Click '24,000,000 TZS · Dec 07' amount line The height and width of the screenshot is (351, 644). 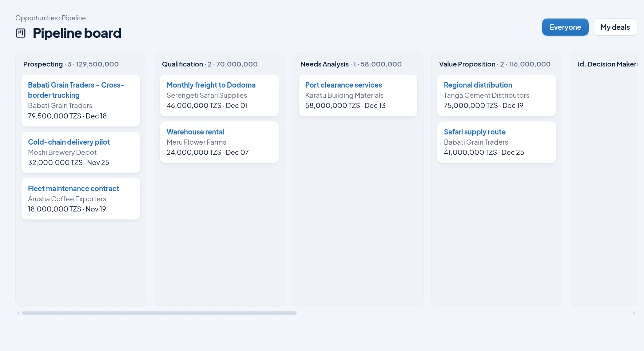point(207,152)
